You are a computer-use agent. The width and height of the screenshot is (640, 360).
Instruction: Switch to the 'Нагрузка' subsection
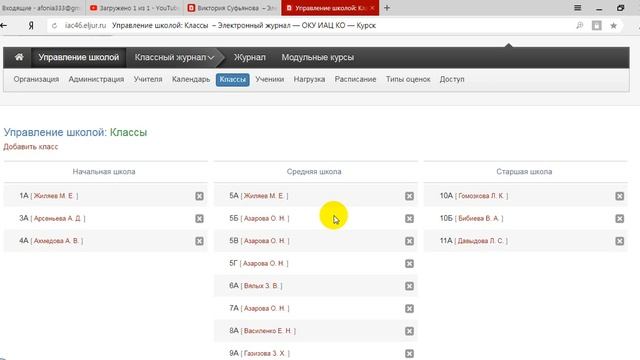click(x=309, y=79)
